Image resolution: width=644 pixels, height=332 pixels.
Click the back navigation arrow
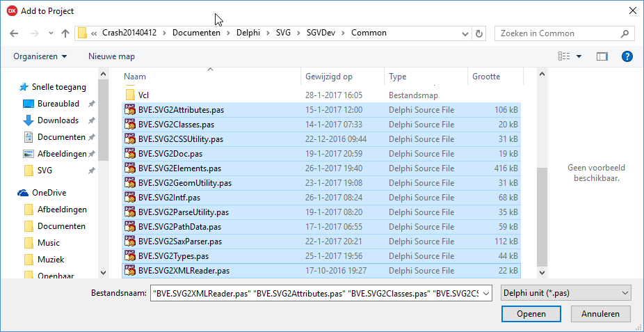coord(15,33)
